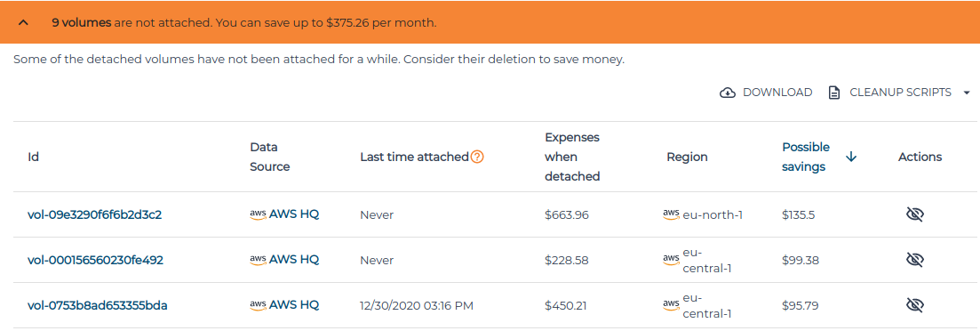Click AWS logo in second row Data Source
This screenshot has width=980, height=331.
(x=258, y=260)
